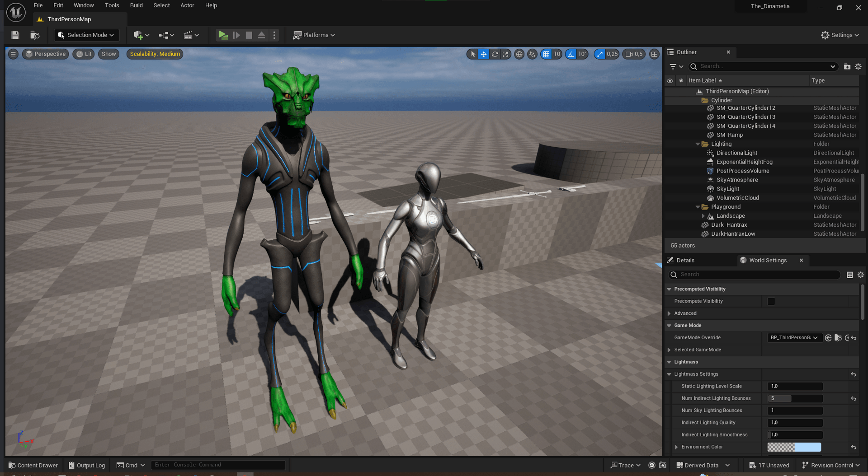The image size is (868, 476).
Task: Collapse the Playground folder in Outliner
Action: 698,207
